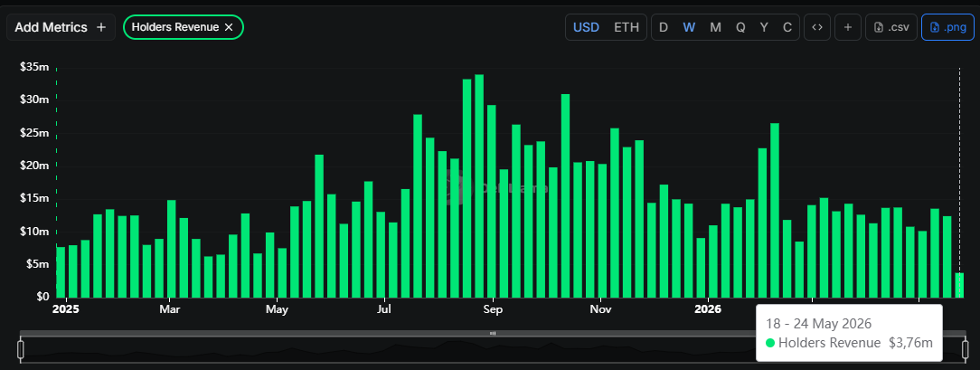Image resolution: width=980 pixels, height=370 pixels.
Task: Click the $3,76m tooltip value
Action: click(x=910, y=343)
